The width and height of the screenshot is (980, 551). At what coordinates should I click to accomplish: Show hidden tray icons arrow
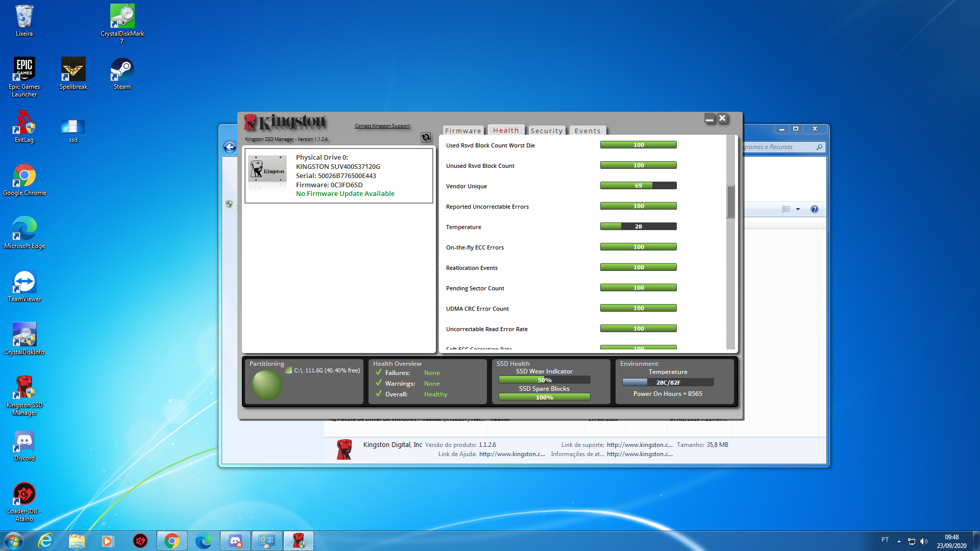pos(899,541)
